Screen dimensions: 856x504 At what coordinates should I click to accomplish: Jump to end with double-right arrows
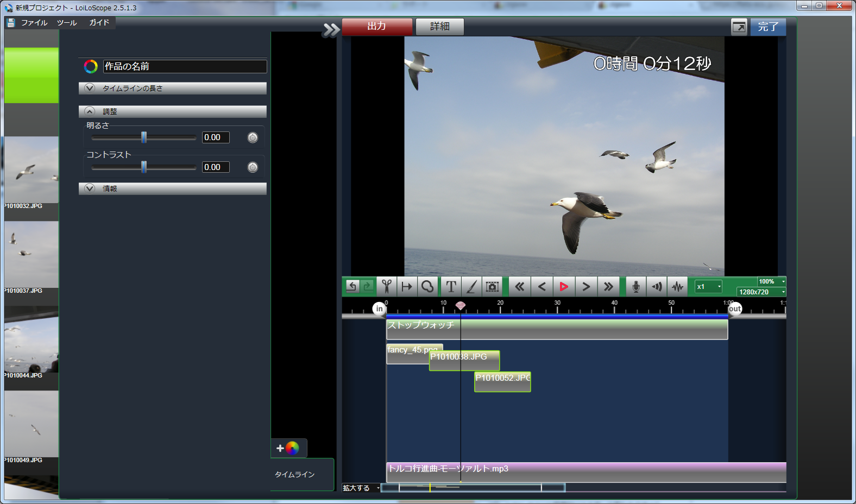point(608,286)
